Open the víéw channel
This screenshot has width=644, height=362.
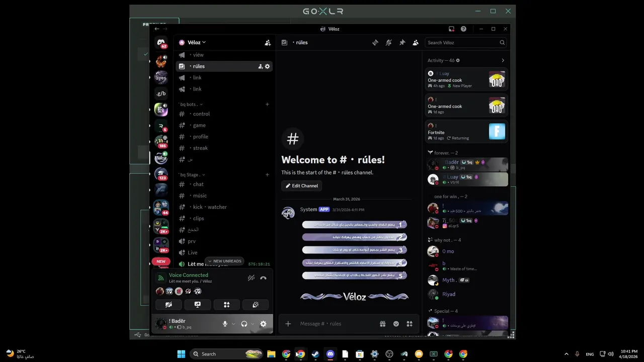click(224, 55)
